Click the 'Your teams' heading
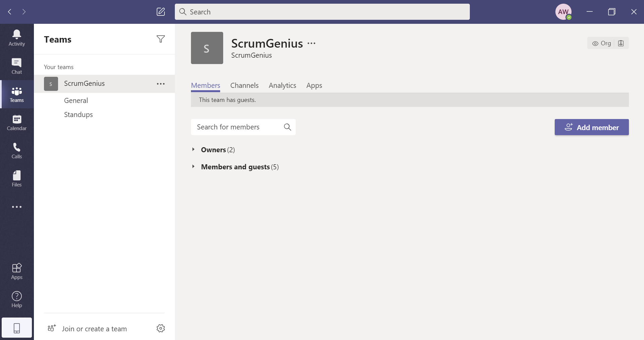 point(59,67)
